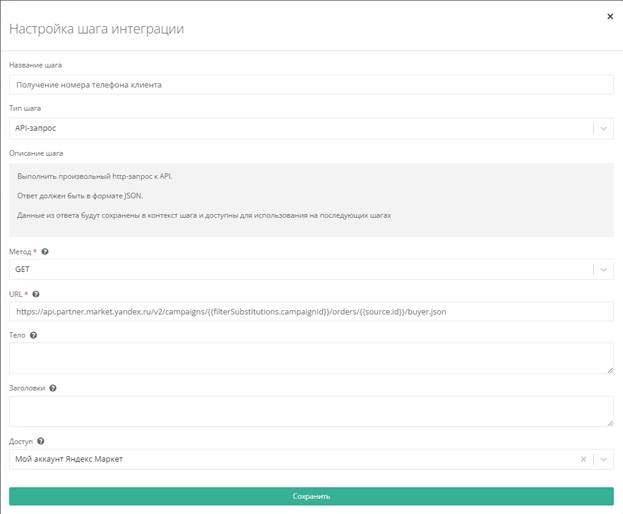Image resolution: width=623 pixels, height=514 pixels.
Task: Click the URL input field
Action: point(311,311)
